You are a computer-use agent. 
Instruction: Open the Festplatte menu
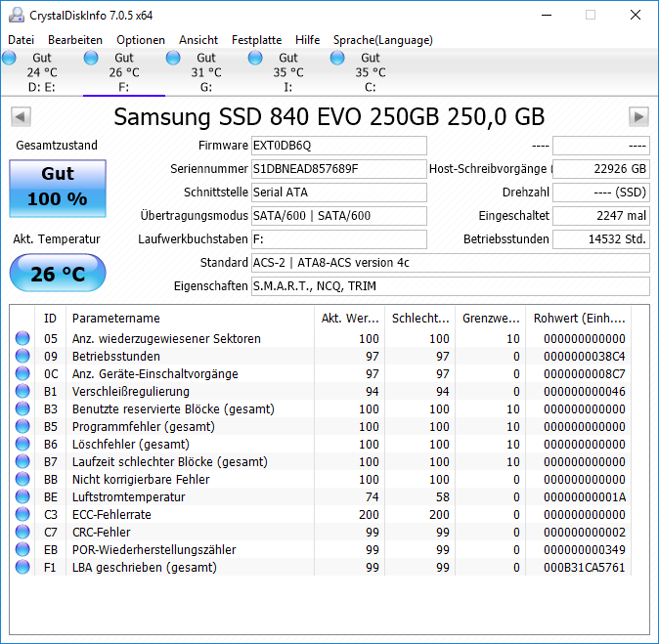tap(257, 40)
